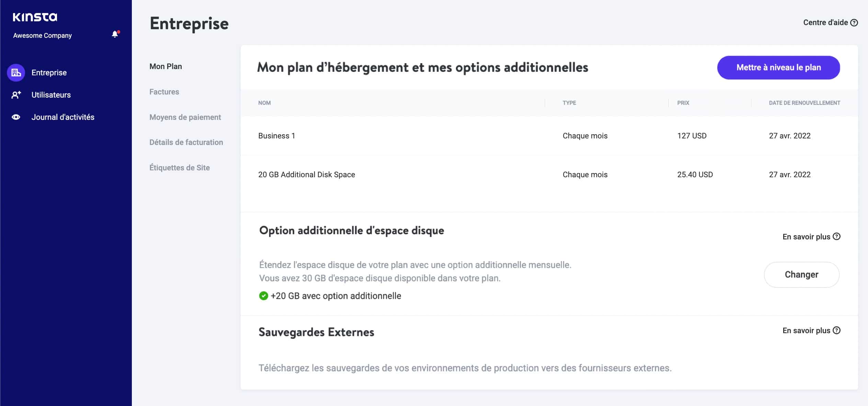Open the Centre d'aide help icon

[854, 22]
